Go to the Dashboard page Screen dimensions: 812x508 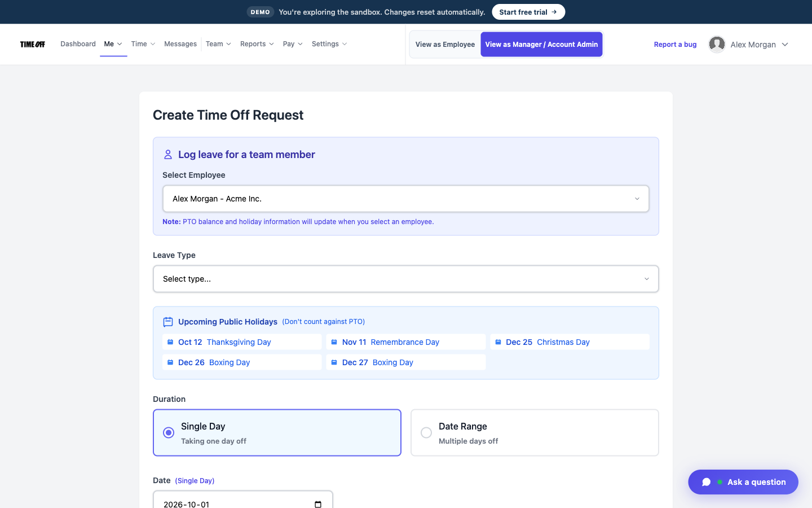[78, 44]
